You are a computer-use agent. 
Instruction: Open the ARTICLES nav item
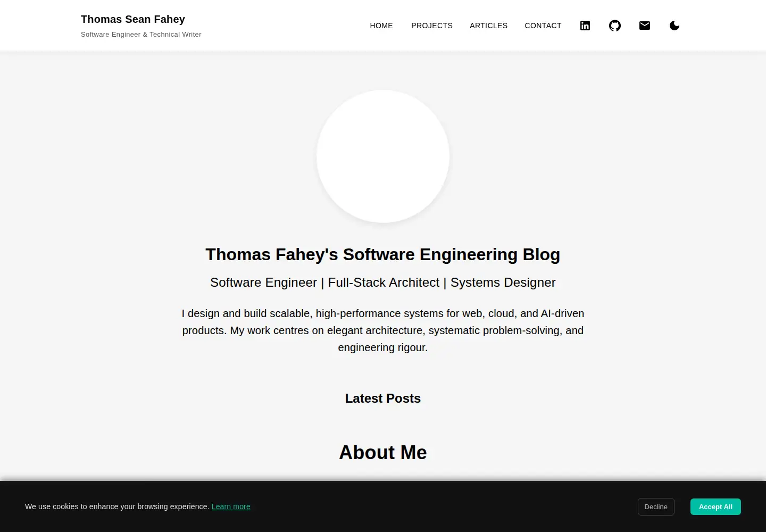click(x=488, y=26)
